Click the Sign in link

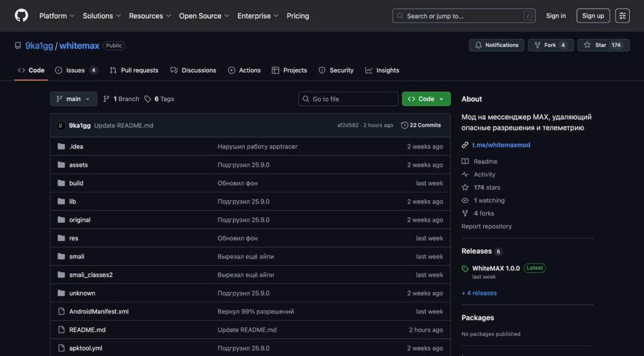click(556, 16)
